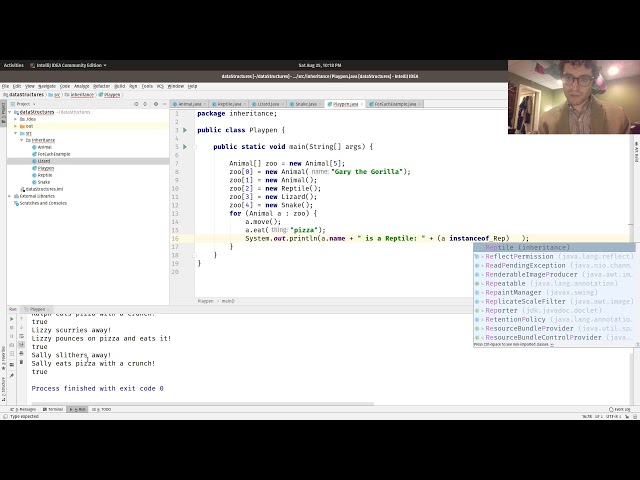Choose ReflectPermission completion suggestion
The image size is (640, 480).
[x=554, y=257]
